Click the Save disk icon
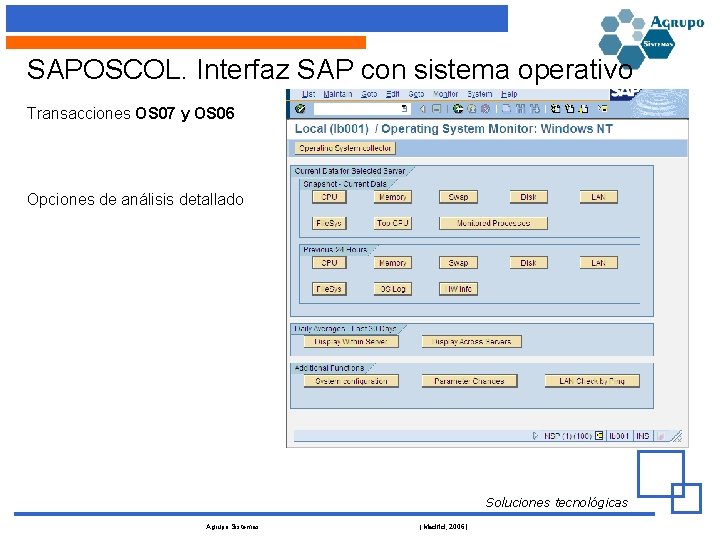This screenshot has height=540, width=720. coord(437,109)
